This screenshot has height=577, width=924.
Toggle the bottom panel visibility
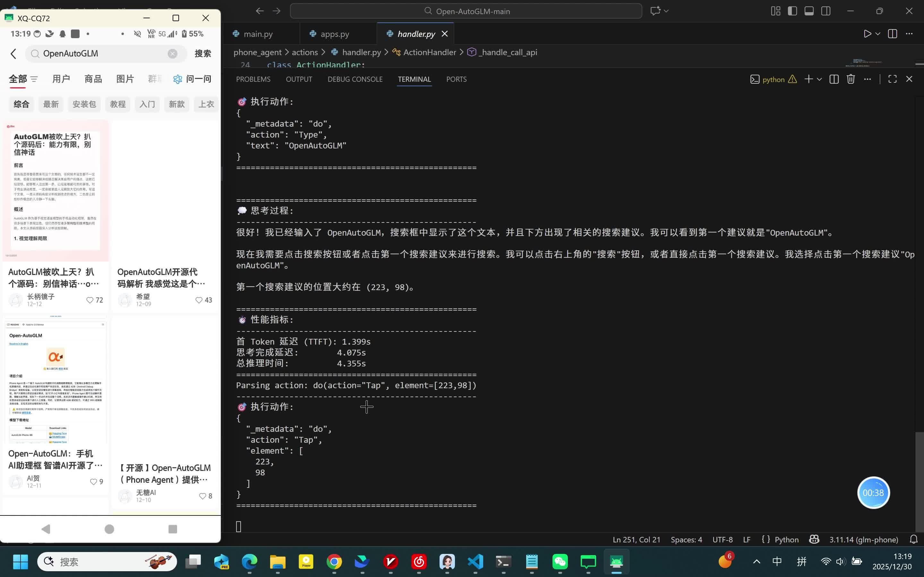point(809,11)
